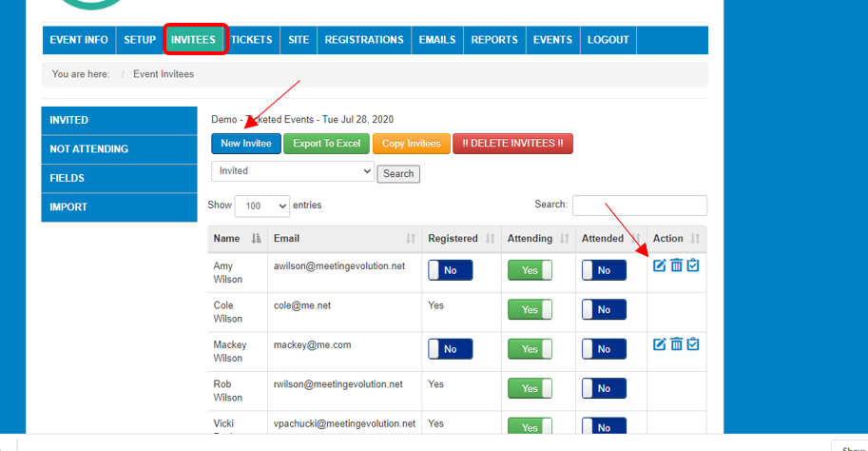Screen dimensions: 868x451
Task: Go to REGISTRATIONS menu tab
Action: (363, 40)
